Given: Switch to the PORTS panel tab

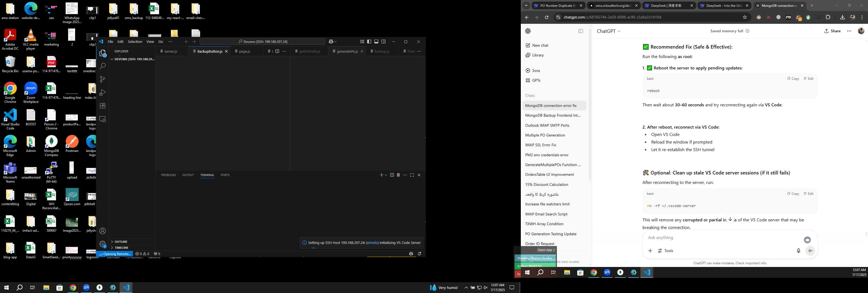Looking at the screenshot, I should pyautogui.click(x=225, y=175).
